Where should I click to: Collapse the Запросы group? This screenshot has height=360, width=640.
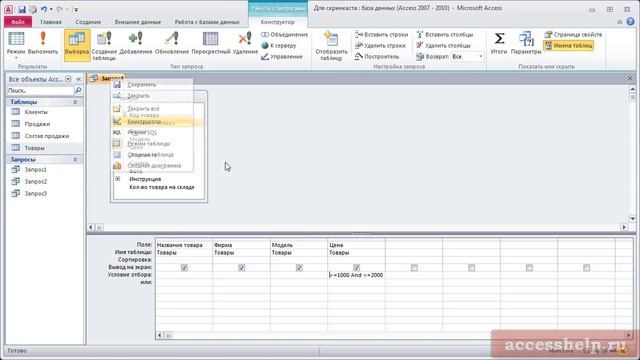75,160
